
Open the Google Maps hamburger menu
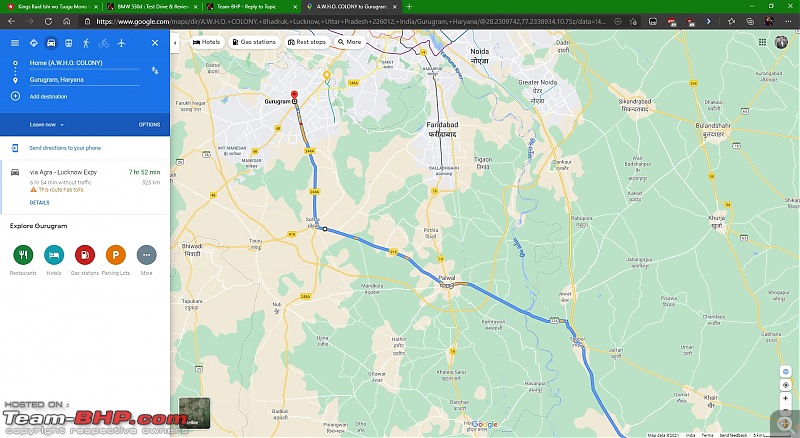(15, 43)
